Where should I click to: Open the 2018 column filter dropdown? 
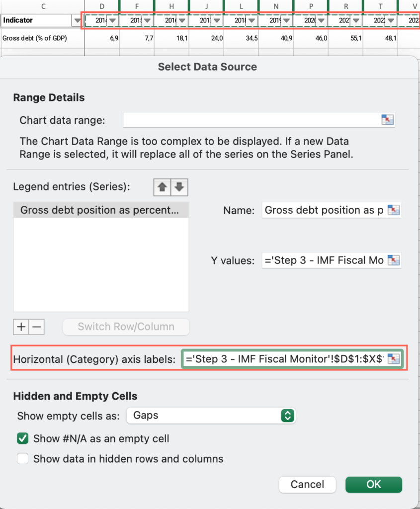[252, 20]
